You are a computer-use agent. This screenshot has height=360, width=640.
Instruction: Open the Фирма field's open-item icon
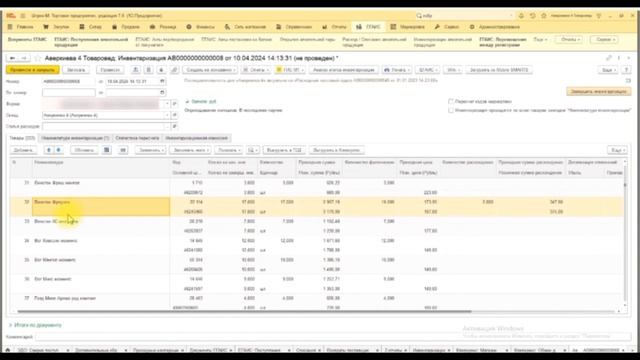175,104
